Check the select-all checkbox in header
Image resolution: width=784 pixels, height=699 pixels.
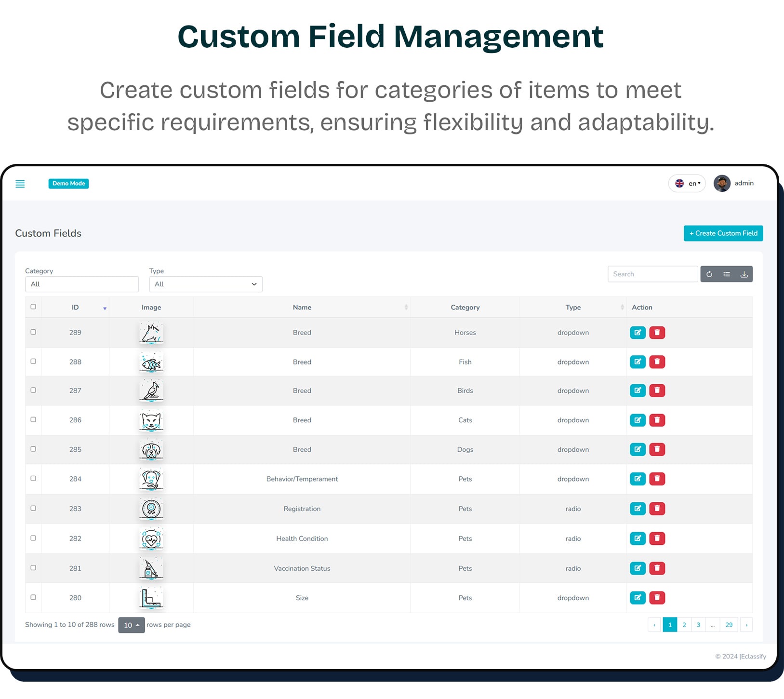pyautogui.click(x=33, y=306)
